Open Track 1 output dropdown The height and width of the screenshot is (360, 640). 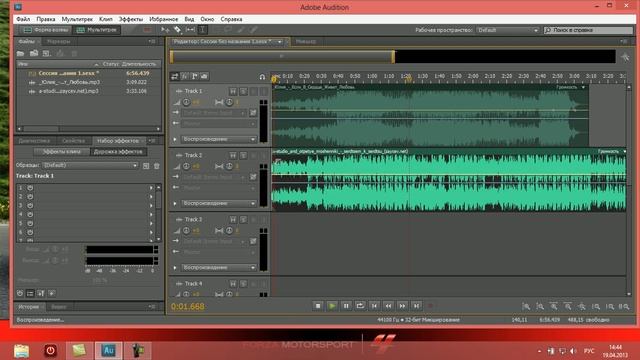pyautogui.click(x=219, y=123)
